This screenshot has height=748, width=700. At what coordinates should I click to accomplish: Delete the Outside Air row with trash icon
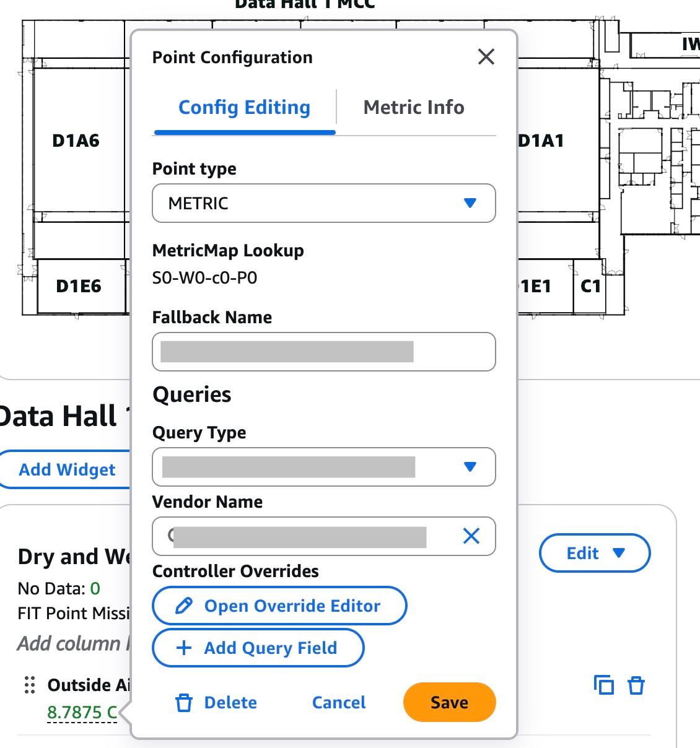pos(636,685)
